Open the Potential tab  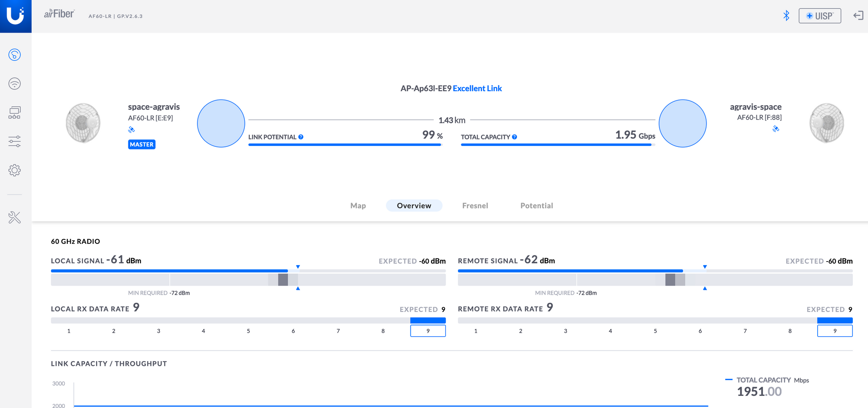pos(537,206)
